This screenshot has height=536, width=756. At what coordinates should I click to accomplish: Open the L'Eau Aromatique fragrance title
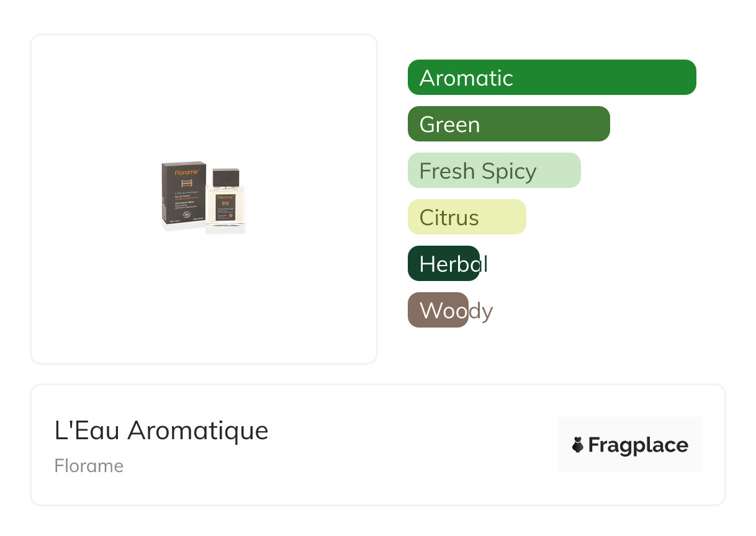(161, 430)
